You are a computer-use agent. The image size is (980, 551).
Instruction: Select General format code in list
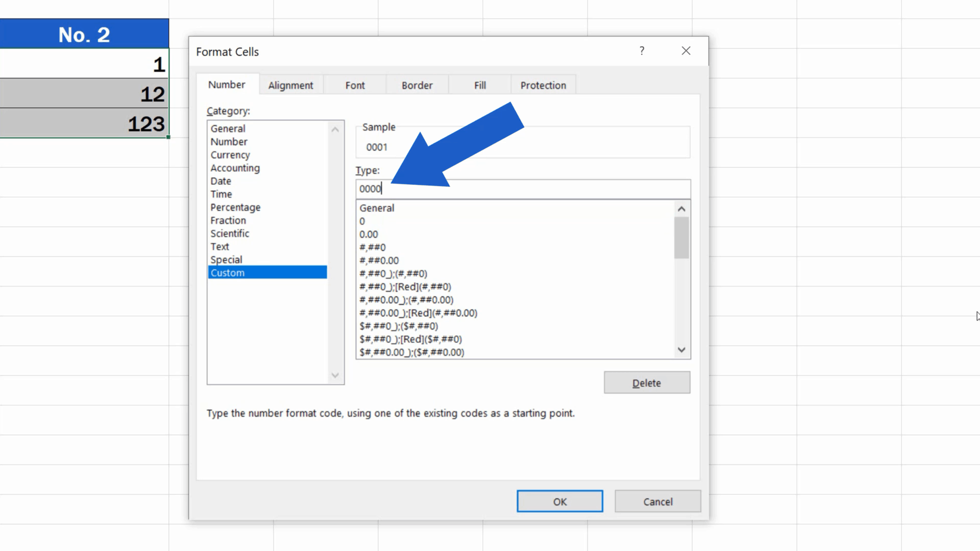515,208
